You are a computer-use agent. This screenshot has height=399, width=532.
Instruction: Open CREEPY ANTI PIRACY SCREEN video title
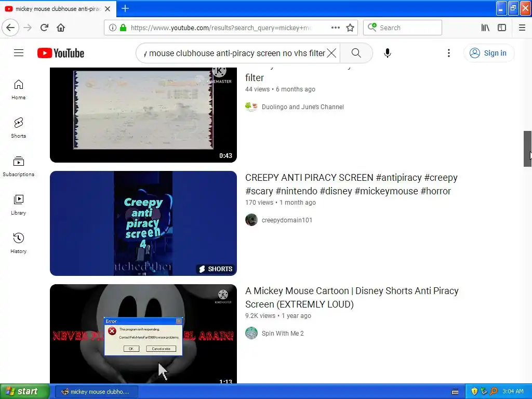(x=351, y=184)
